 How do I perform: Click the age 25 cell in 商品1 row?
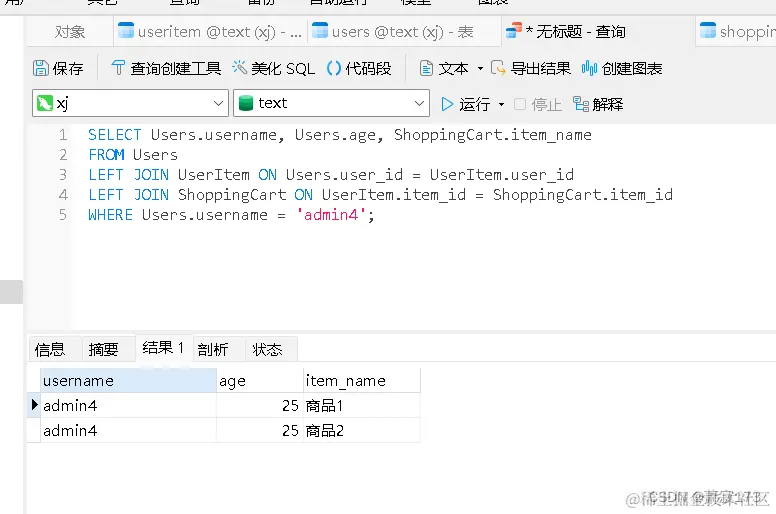click(x=260, y=405)
